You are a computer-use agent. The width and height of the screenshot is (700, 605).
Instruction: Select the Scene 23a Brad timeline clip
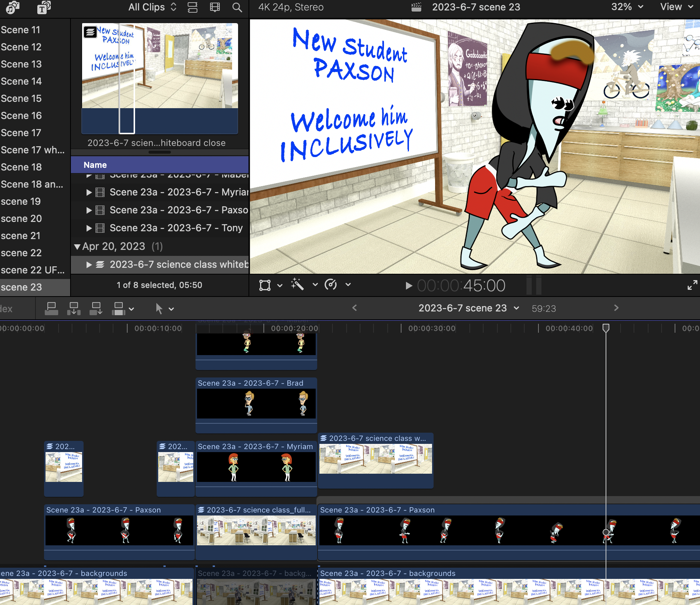point(256,405)
